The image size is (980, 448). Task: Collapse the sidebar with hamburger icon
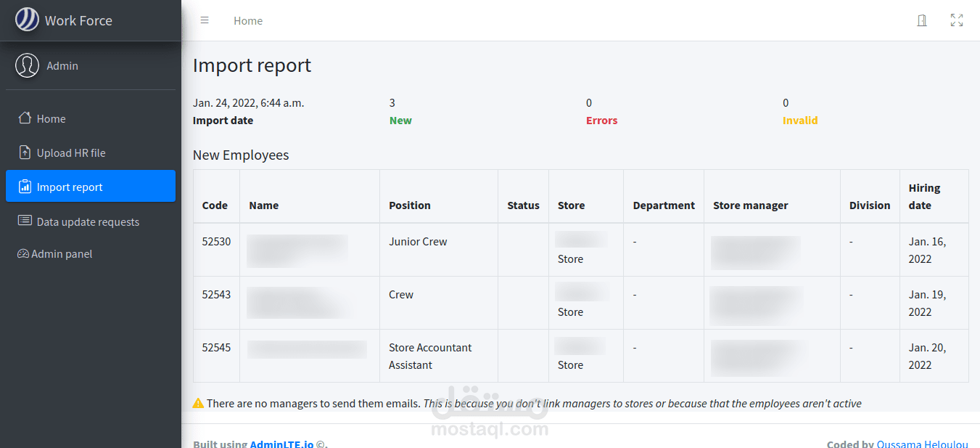pos(205,20)
